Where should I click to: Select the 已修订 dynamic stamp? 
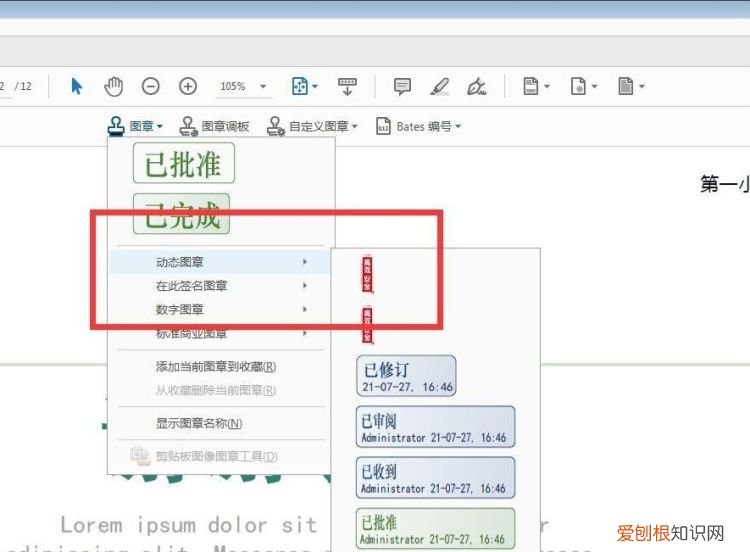point(407,376)
